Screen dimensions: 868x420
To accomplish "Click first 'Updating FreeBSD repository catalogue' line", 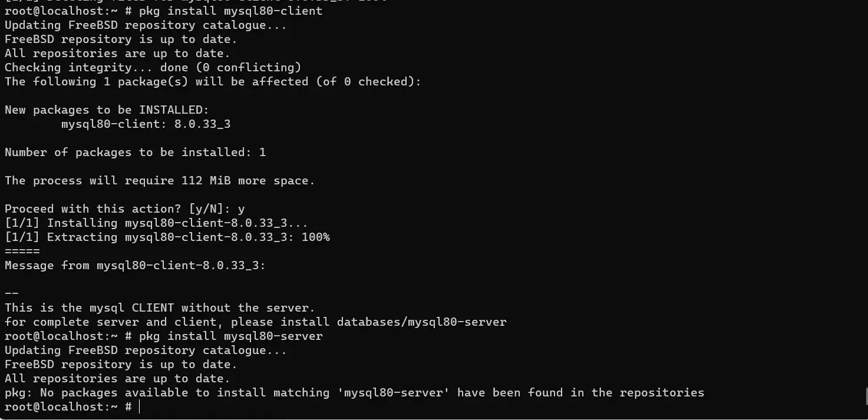I will [x=146, y=25].
